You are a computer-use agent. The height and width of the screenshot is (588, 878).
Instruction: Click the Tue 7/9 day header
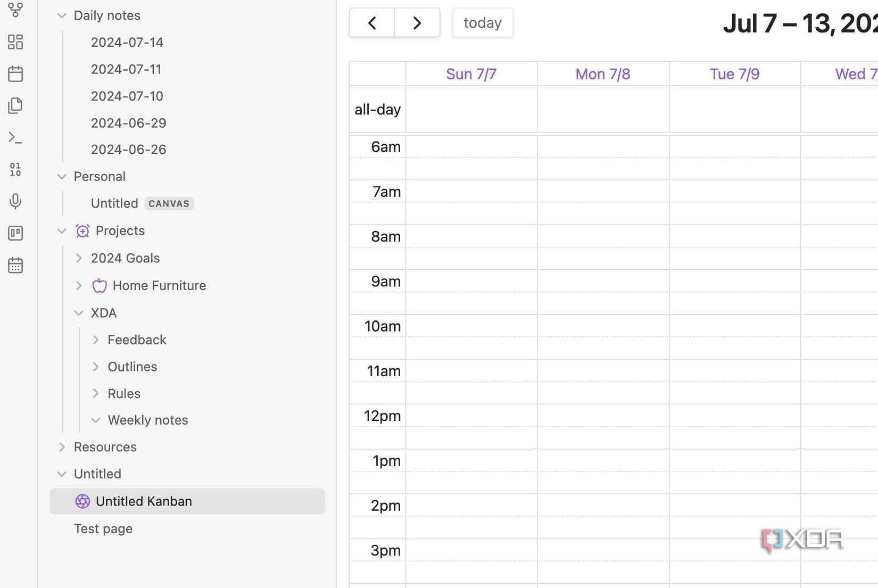735,74
